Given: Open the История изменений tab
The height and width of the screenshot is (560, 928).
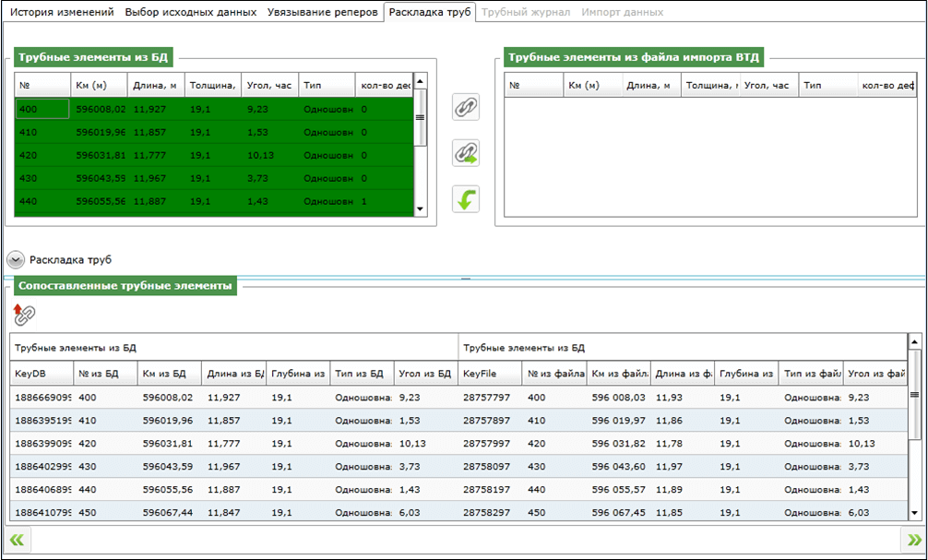Looking at the screenshot, I should (62, 12).
